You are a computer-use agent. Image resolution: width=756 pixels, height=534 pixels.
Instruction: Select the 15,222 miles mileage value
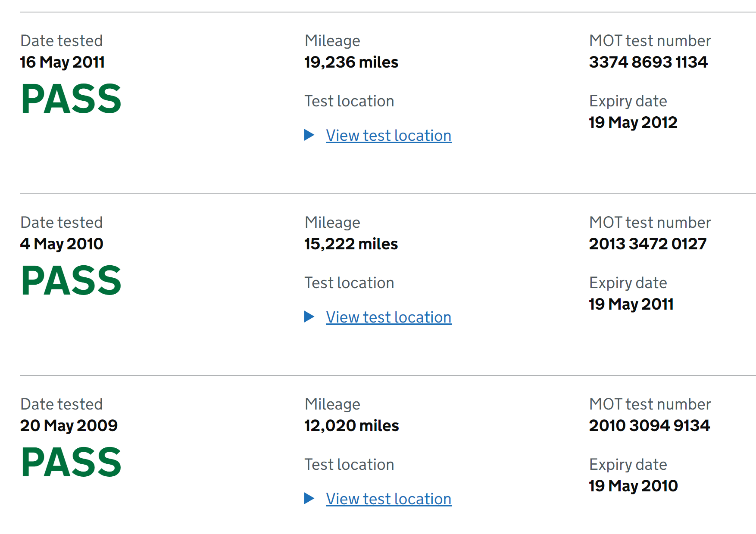[351, 244]
